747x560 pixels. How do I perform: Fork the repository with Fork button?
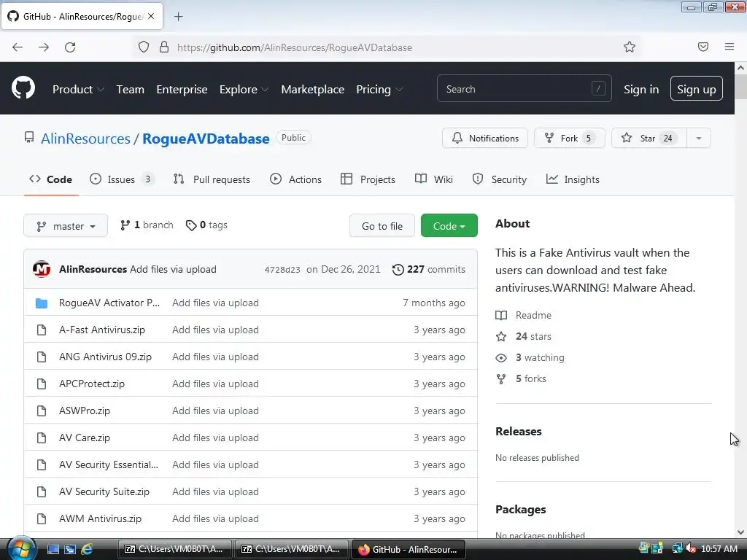pos(569,138)
